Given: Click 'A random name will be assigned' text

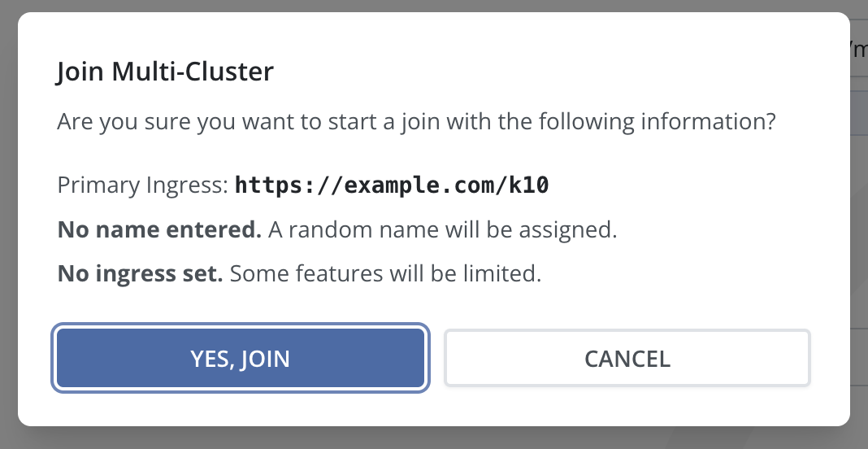Looking at the screenshot, I should coord(442,229).
